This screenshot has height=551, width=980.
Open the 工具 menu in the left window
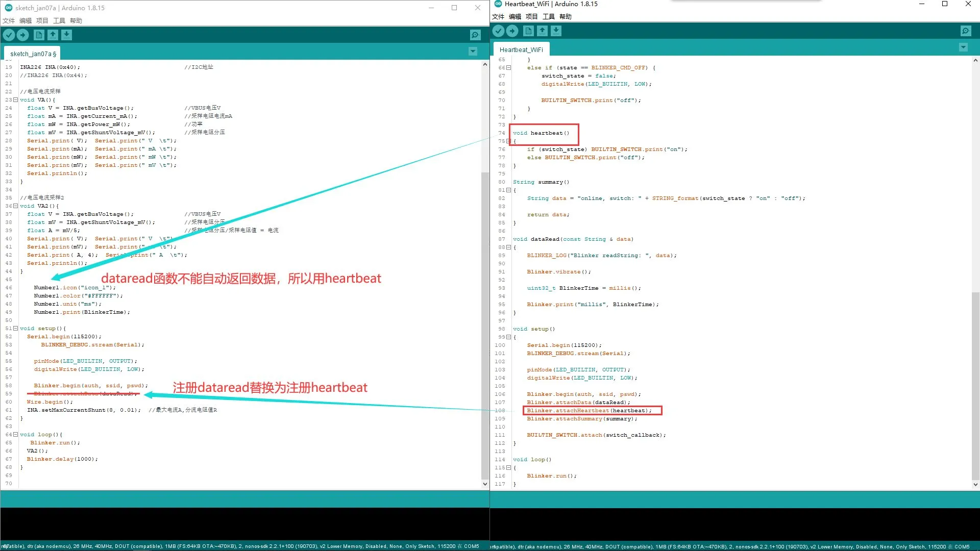58,20
